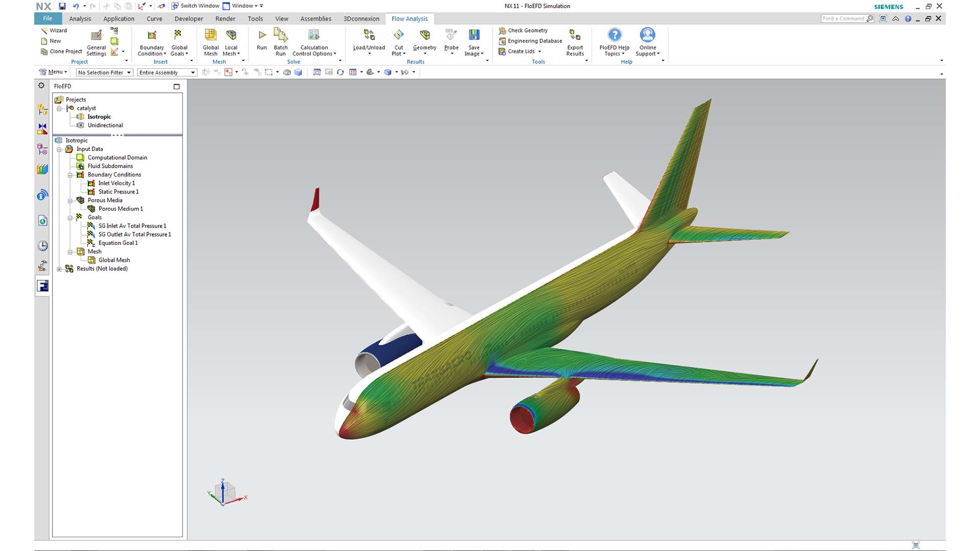
Task: Click inside the Find a Command box
Action: click(845, 18)
